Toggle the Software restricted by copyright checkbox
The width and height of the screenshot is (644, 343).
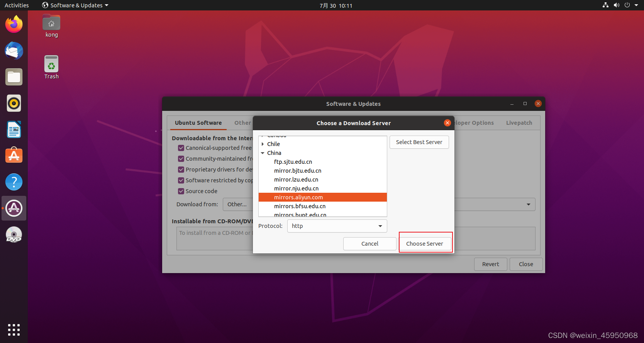pos(181,180)
